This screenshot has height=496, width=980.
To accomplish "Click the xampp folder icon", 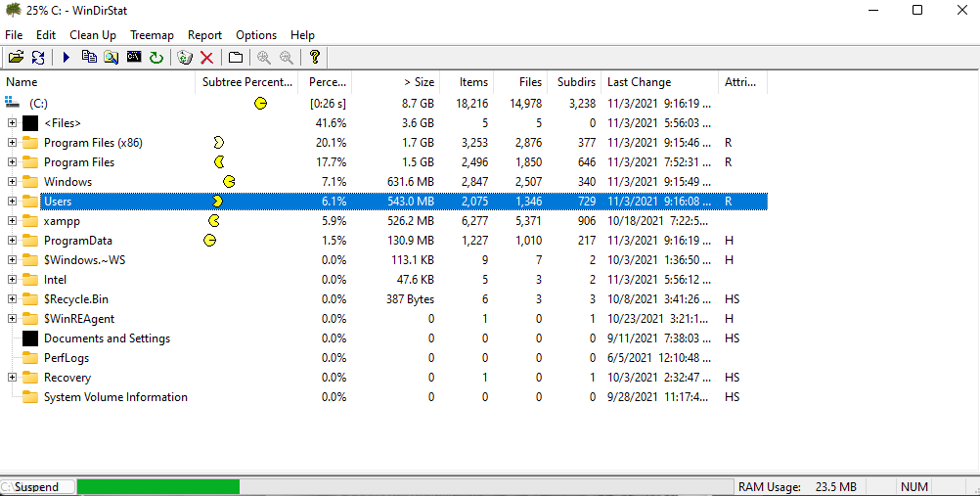I will (30, 221).
